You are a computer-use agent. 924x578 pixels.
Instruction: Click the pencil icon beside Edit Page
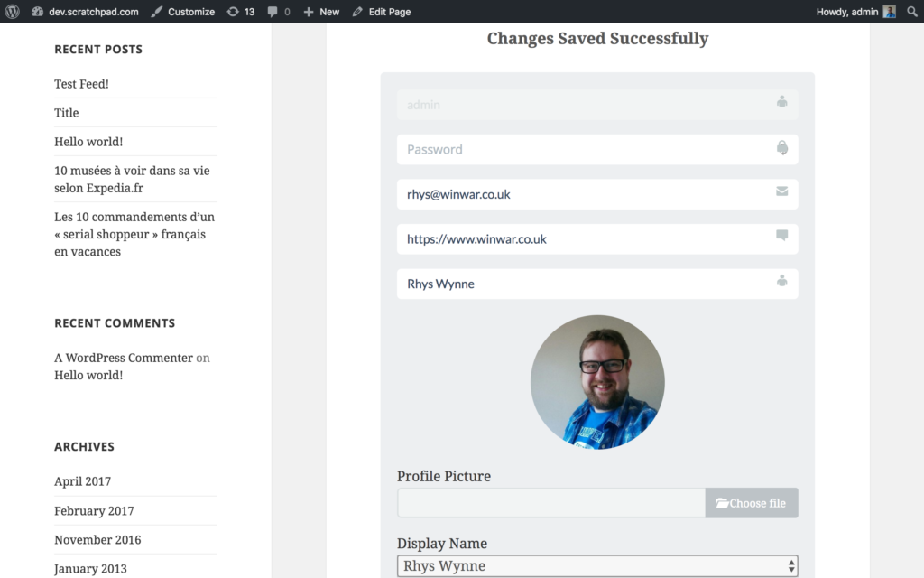point(357,11)
